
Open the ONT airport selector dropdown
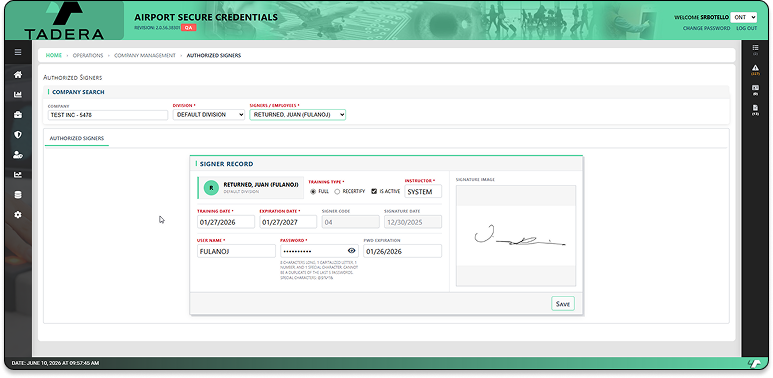tap(743, 17)
